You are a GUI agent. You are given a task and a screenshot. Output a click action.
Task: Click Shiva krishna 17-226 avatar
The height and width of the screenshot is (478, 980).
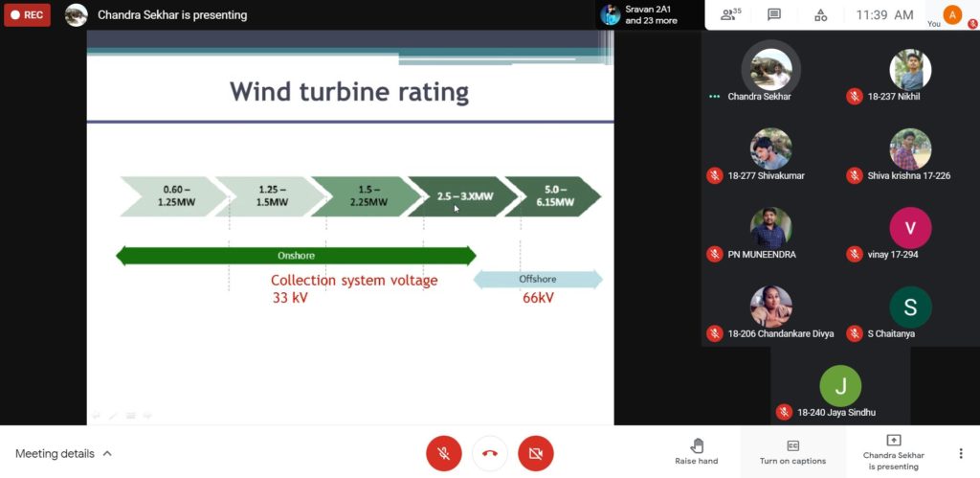click(x=911, y=148)
